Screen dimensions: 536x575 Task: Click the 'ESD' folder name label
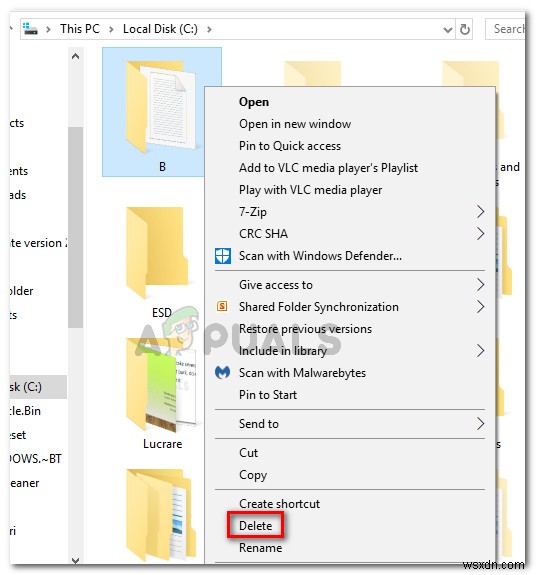click(x=162, y=312)
